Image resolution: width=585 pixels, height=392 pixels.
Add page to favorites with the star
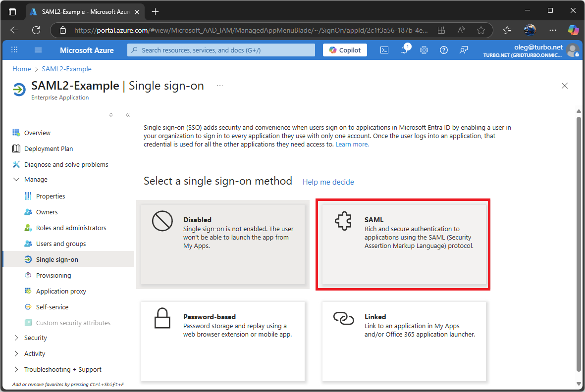pos(481,30)
